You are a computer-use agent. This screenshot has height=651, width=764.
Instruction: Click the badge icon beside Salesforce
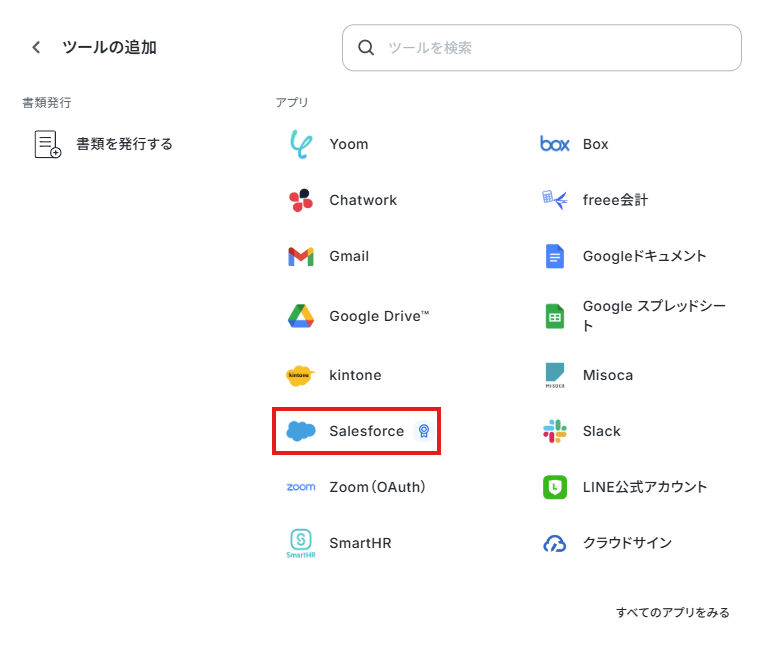pos(424,431)
